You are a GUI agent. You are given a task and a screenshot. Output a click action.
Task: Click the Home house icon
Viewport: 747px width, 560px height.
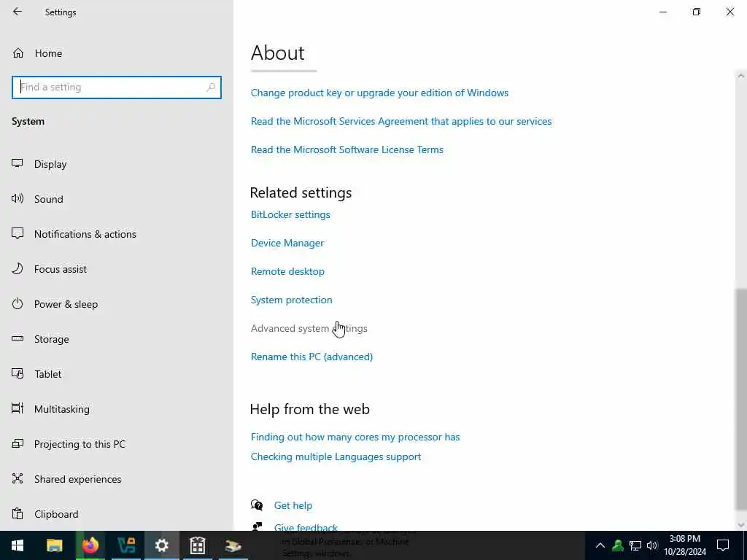click(18, 52)
